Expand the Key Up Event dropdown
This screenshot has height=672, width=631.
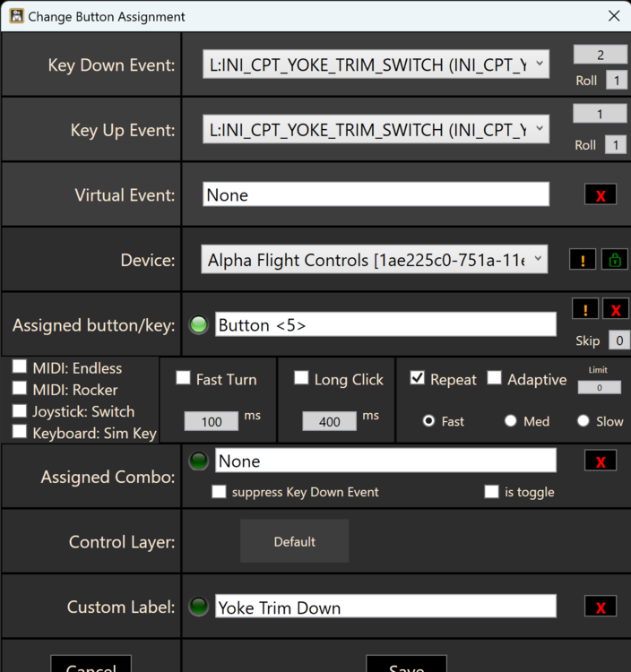point(375,130)
